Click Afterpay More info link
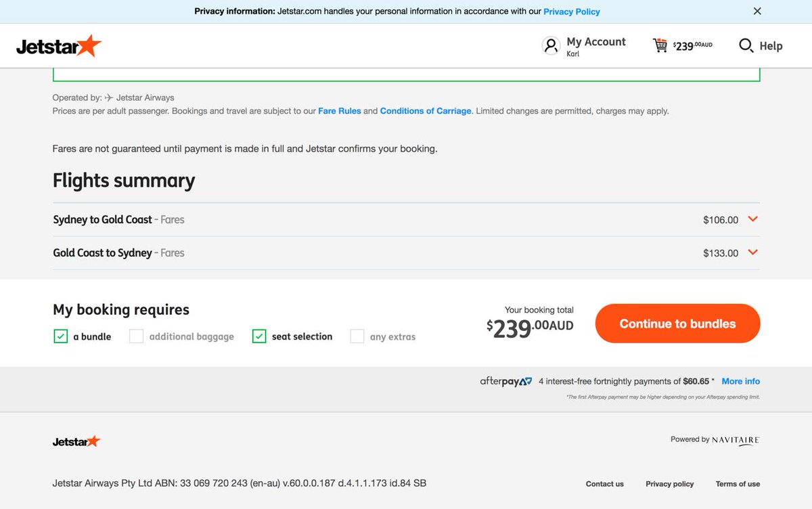Image resolution: width=812 pixels, height=509 pixels. click(741, 381)
